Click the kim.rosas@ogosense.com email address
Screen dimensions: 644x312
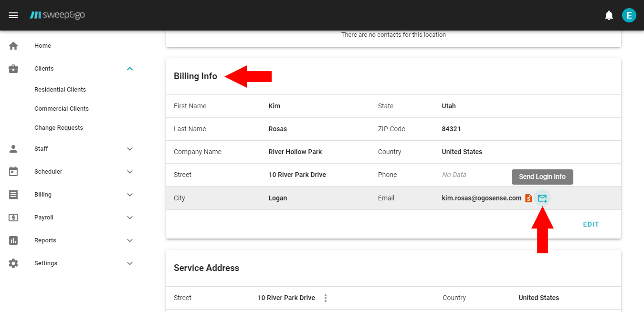pyautogui.click(x=481, y=198)
